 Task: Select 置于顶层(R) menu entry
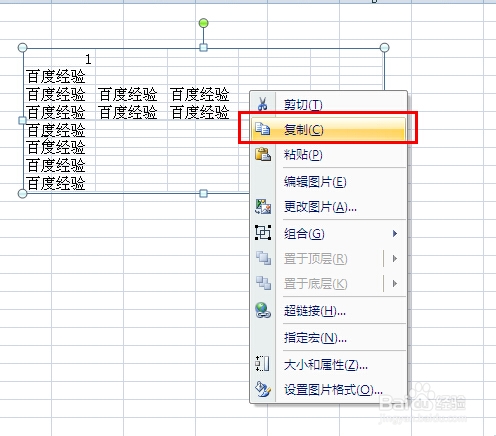pos(328,258)
